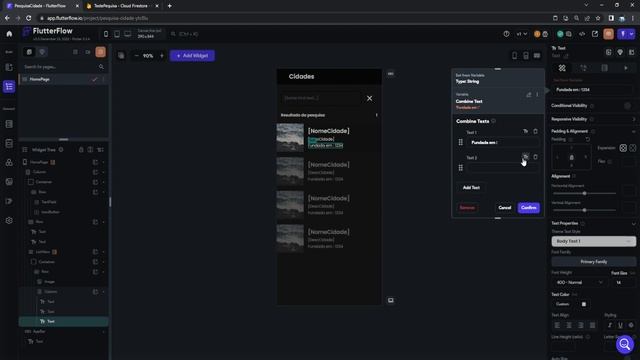640x360 pixels.
Task: Open the Primary Family font selector
Action: click(x=593, y=262)
